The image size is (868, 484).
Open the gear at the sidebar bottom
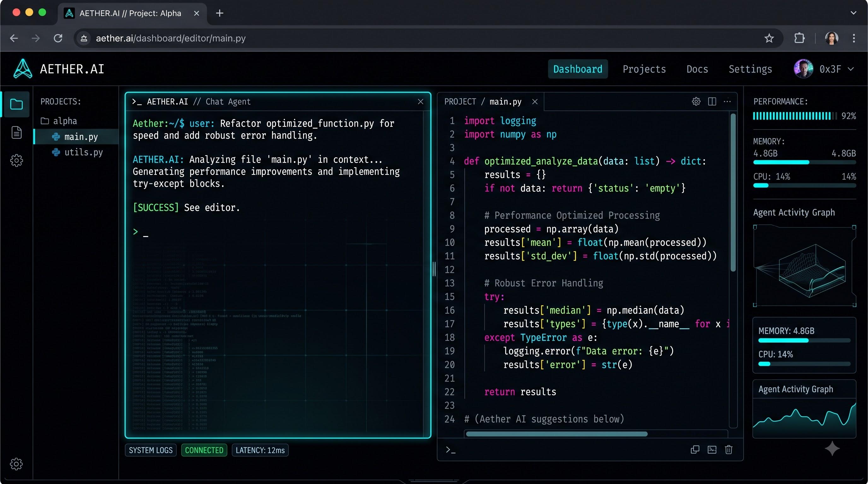click(x=16, y=464)
